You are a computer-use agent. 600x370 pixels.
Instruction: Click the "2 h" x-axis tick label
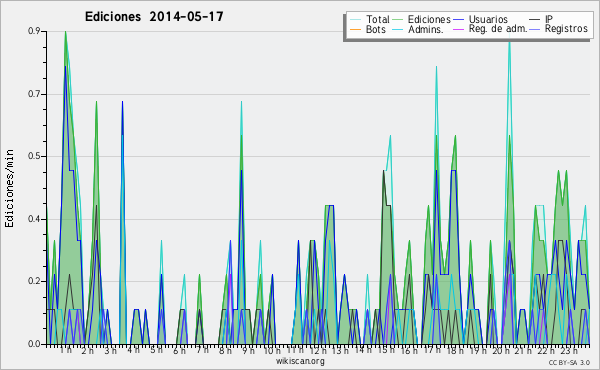click(x=88, y=350)
